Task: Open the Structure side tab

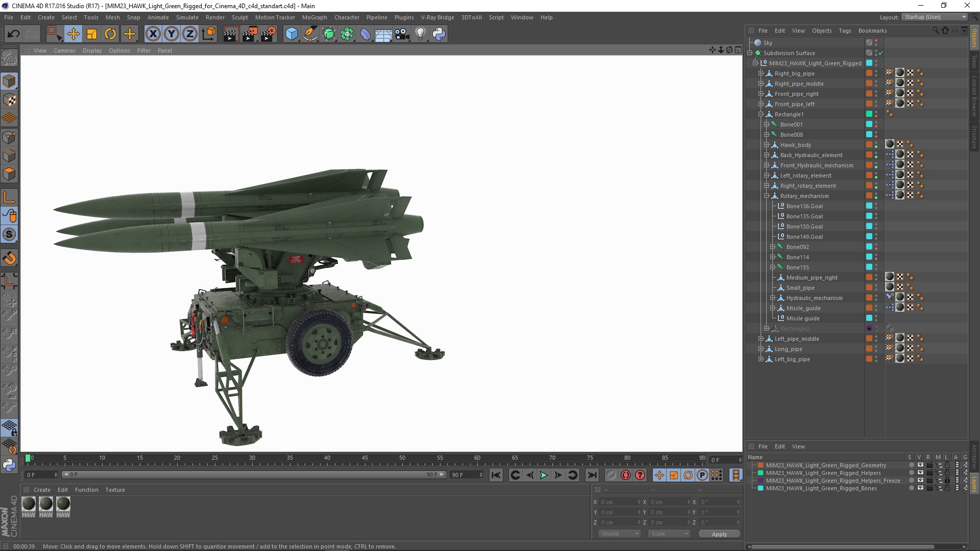Action: click(x=974, y=137)
